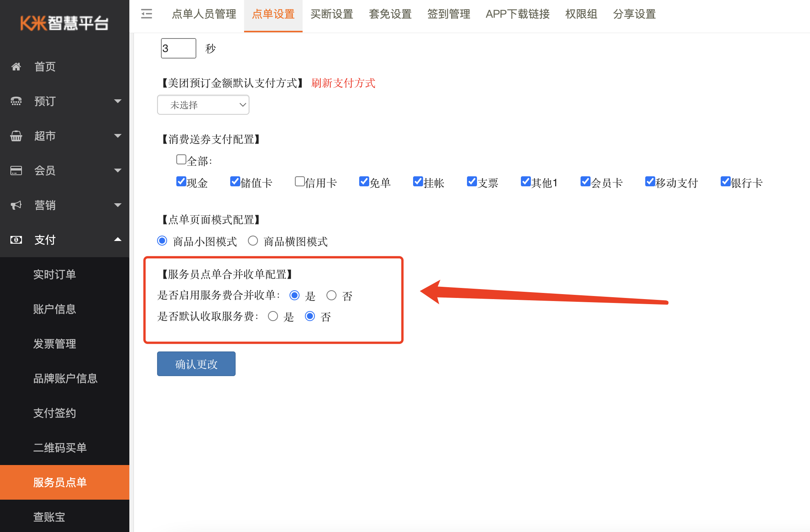The width and height of the screenshot is (810, 532).
Task: Open the 买断设置 tab
Action: coord(332,14)
